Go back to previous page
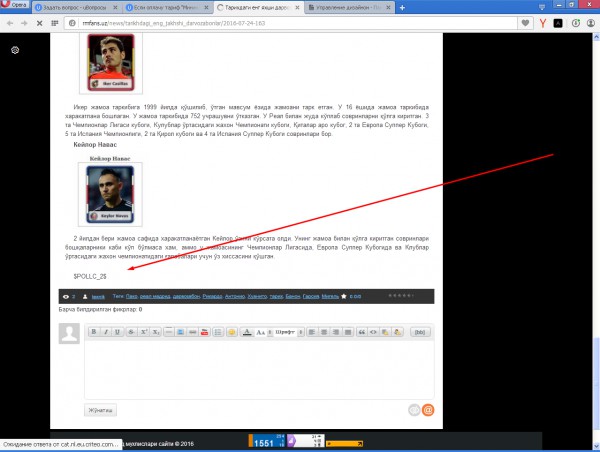This screenshot has width=600, height=452. 10,23
